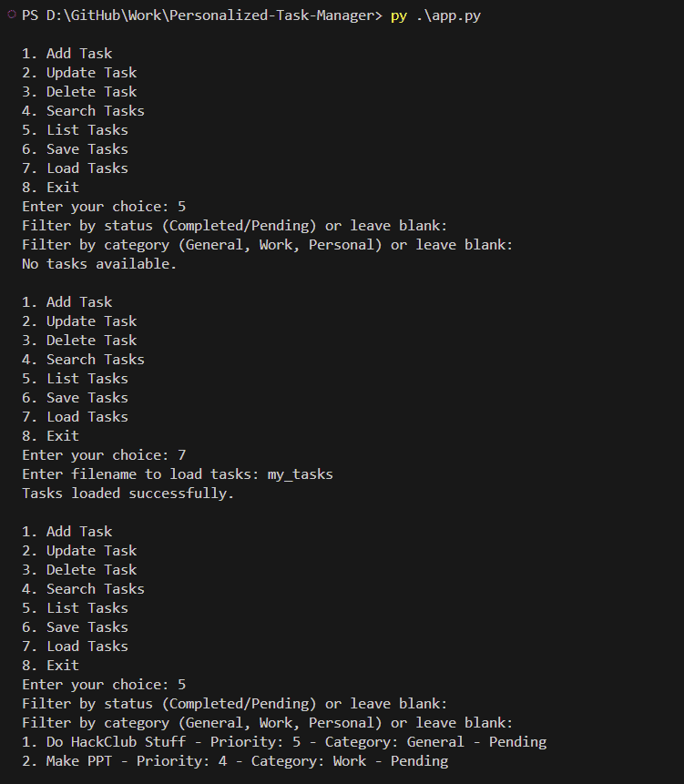684x784 pixels.
Task: Click the py .\app.py command text
Action: pyautogui.click(x=435, y=15)
